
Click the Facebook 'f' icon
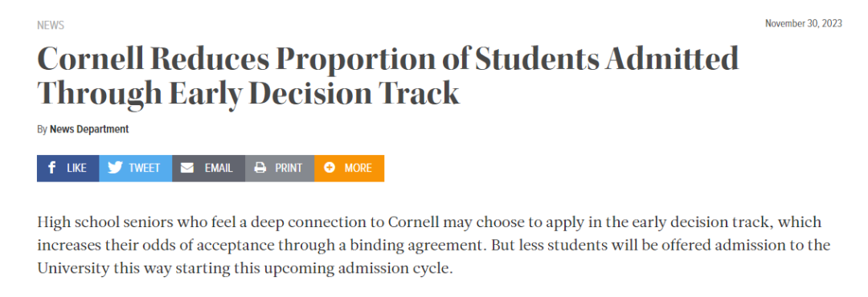pos(51,168)
